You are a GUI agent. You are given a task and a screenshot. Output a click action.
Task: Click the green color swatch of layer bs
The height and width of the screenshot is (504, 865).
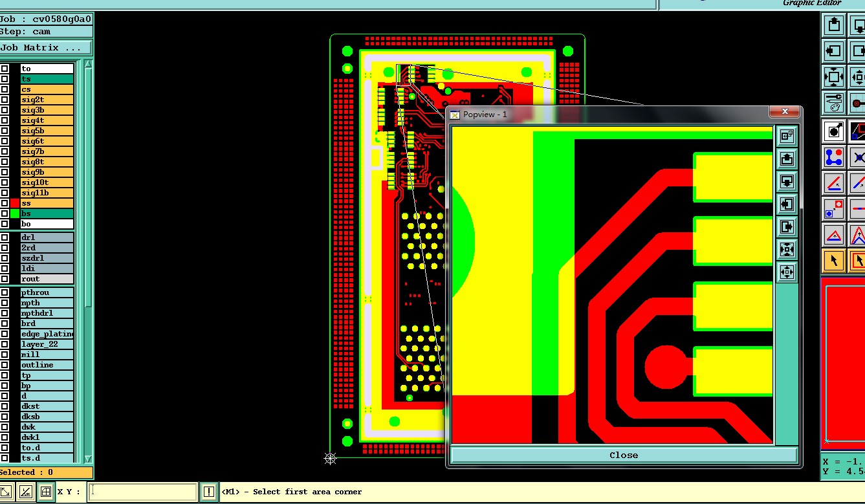coord(15,214)
